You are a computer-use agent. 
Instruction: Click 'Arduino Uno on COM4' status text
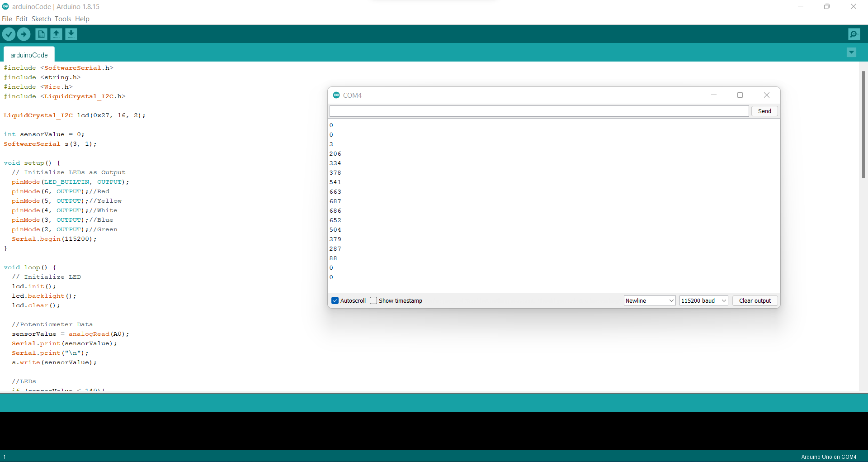(x=829, y=457)
